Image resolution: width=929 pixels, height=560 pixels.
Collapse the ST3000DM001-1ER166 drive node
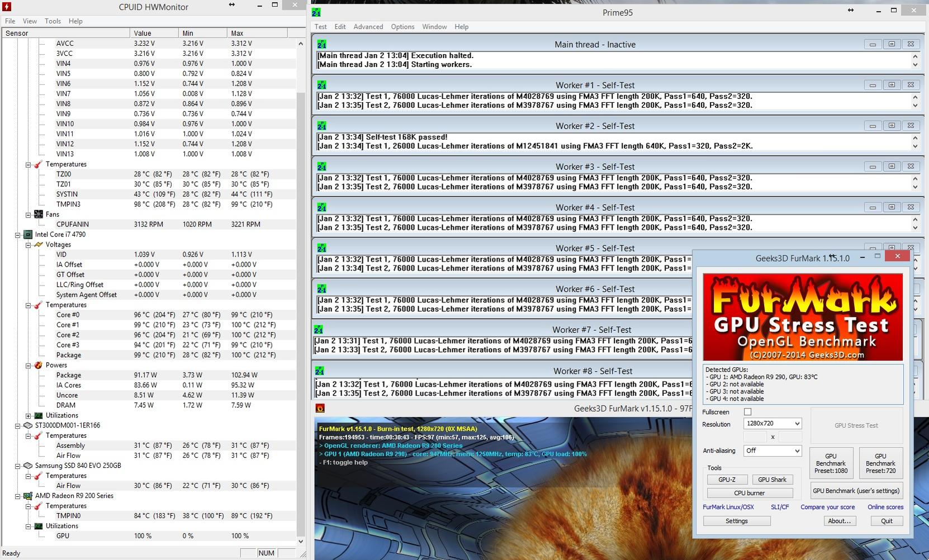pyautogui.click(x=18, y=426)
